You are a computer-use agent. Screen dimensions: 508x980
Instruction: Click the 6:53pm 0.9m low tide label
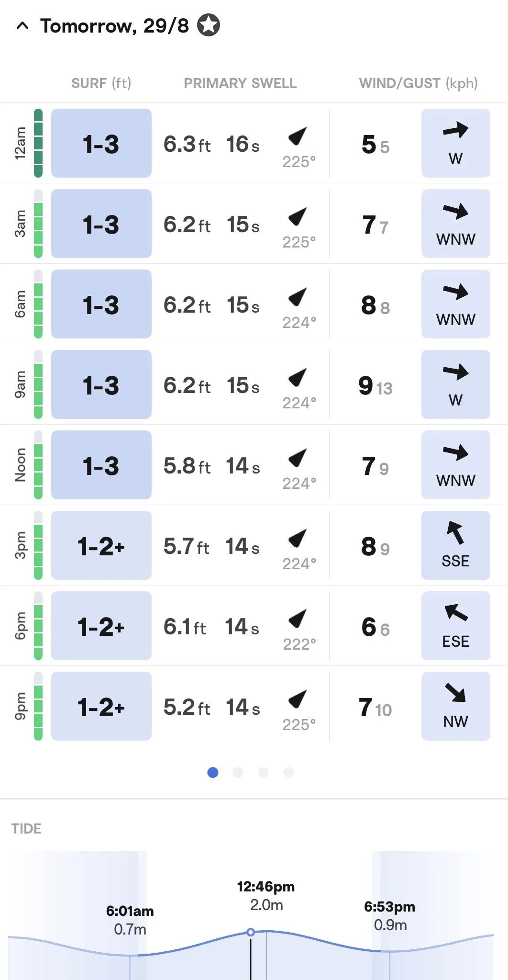tap(390, 915)
